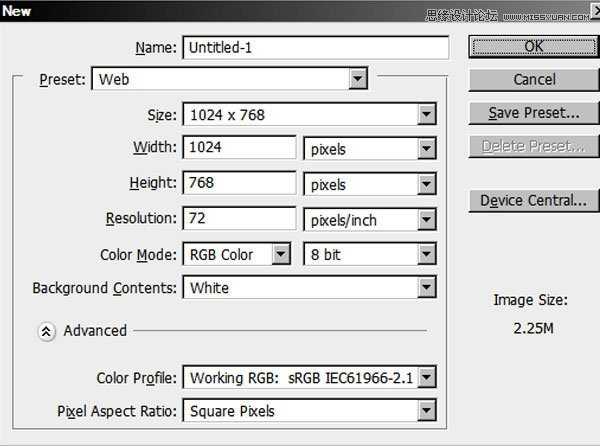Click Save Preset button

pos(534,113)
